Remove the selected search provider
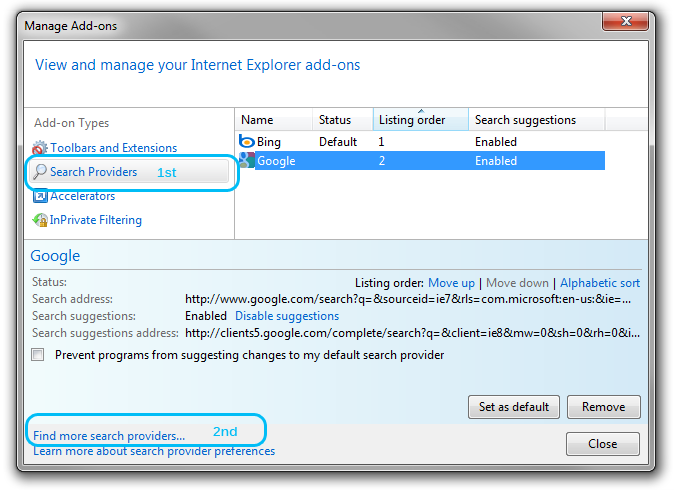The width and height of the screenshot is (676, 493). [604, 407]
